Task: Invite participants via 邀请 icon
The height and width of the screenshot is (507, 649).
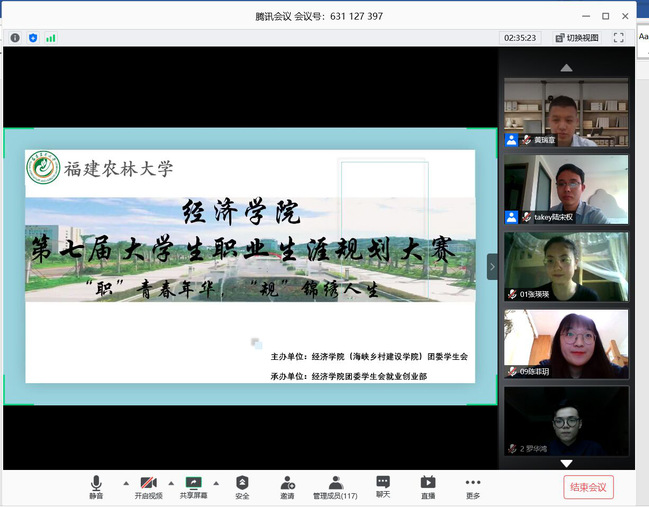Action: pos(287,486)
